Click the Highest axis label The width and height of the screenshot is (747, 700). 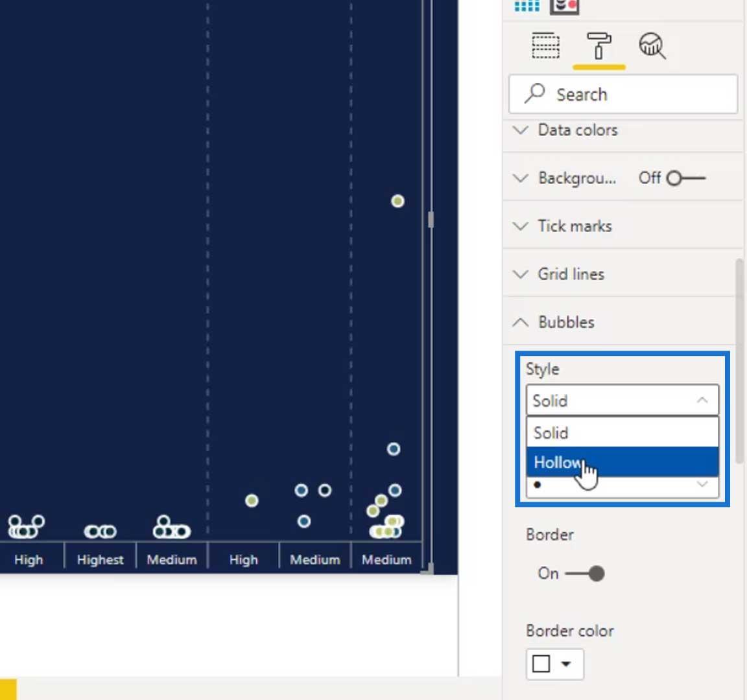pos(100,559)
